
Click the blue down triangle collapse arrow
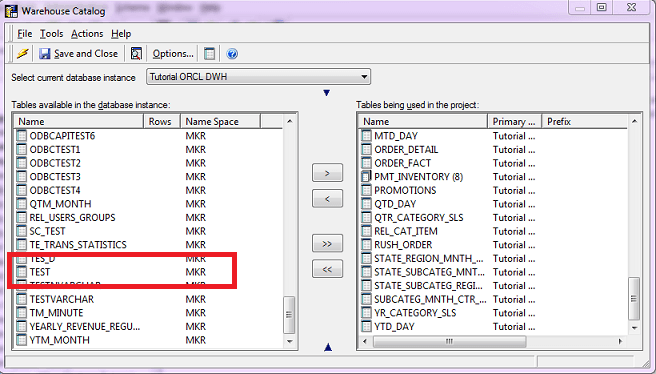327,93
